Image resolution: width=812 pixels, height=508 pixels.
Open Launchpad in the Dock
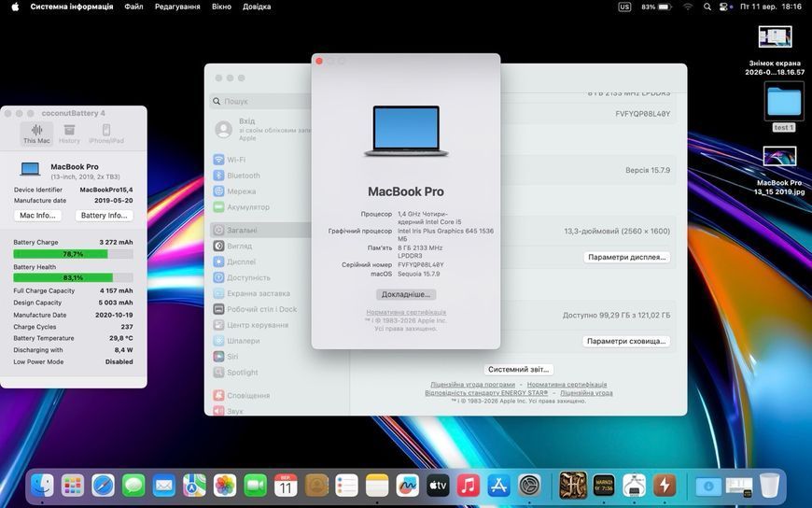pyautogui.click(x=73, y=486)
